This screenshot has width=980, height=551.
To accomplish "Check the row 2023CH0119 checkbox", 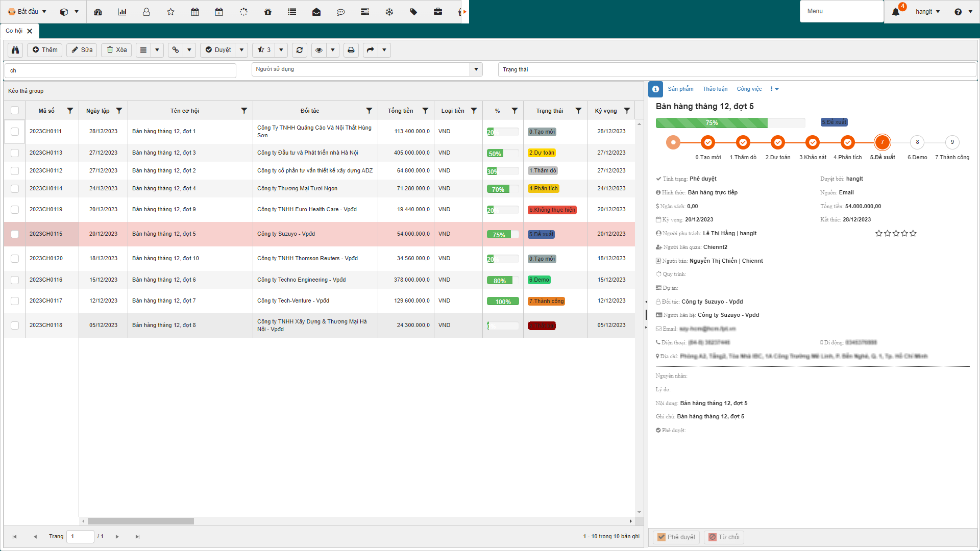I will coord(15,210).
